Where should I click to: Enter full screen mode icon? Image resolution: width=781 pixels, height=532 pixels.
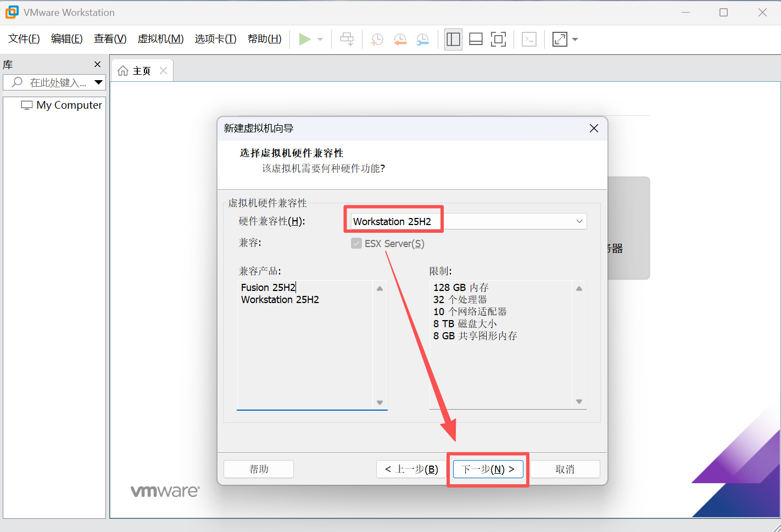498,39
